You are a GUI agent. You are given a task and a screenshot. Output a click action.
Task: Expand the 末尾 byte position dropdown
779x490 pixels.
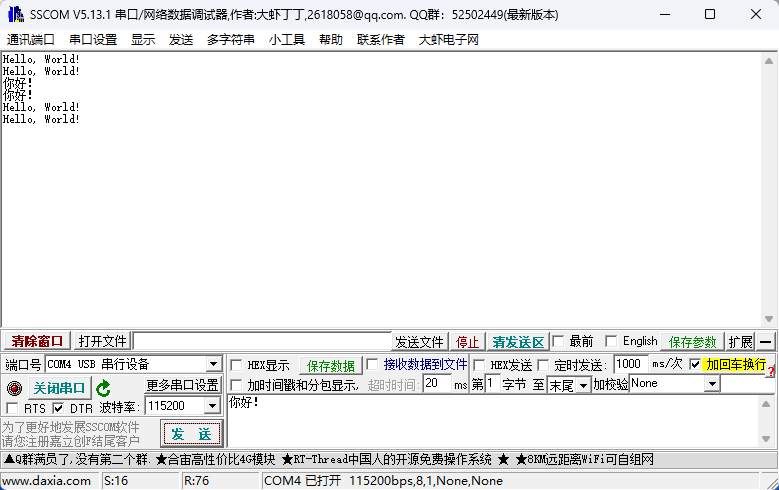(583, 385)
